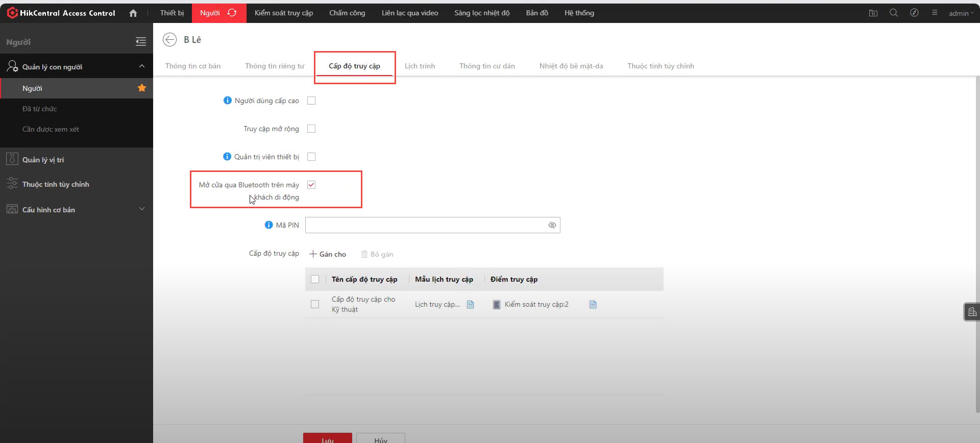Enable the Người dùng cấp cao checkbox

coord(311,101)
